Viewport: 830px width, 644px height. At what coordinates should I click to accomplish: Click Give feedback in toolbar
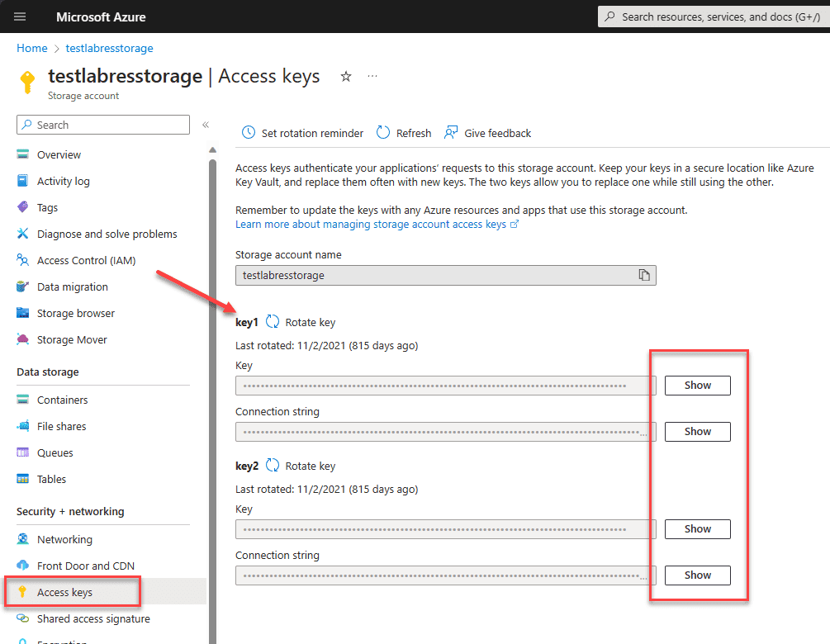pos(487,133)
